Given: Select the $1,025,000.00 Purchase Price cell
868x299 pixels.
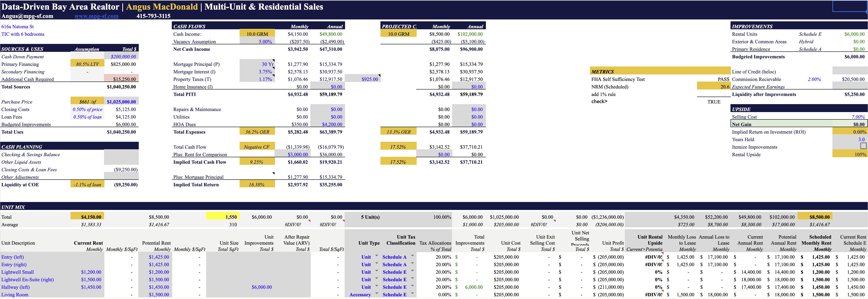Looking at the screenshot, I should tap(121, 102).
